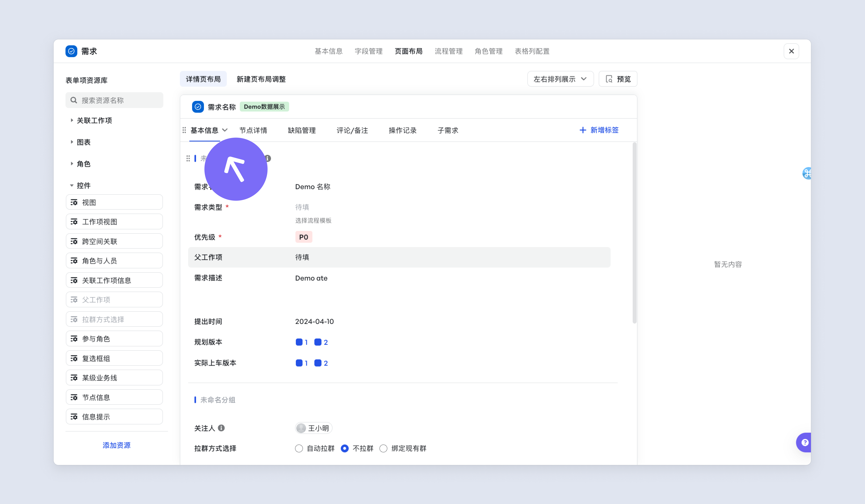The height and width of the screenshot is (504, 865).
Task: Focus the 搜索资源名称 search field
Action: 114,100
